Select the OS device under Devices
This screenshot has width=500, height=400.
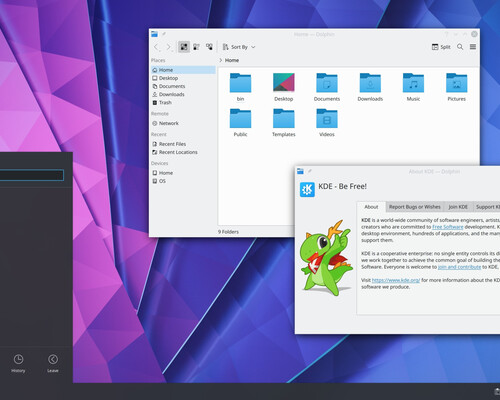183,181
